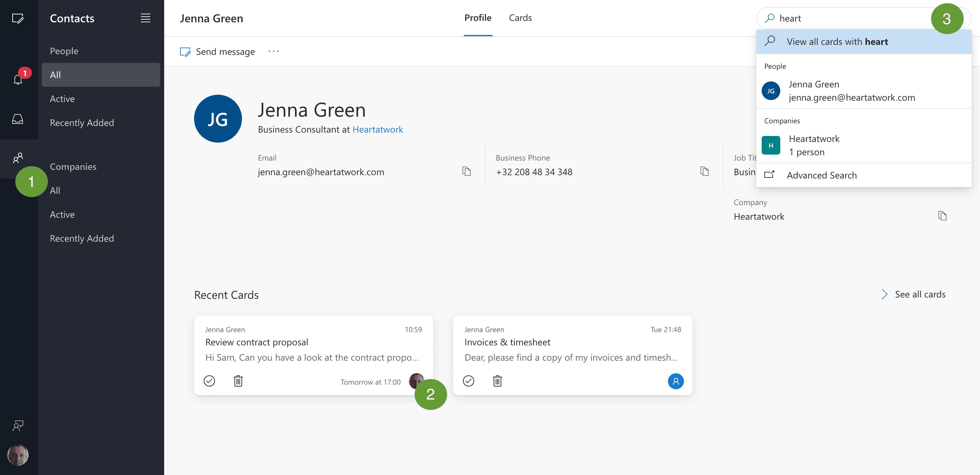Copy the Heartatwork company name
The height and width of the screenshot is (475, 980).
(942, 216)
